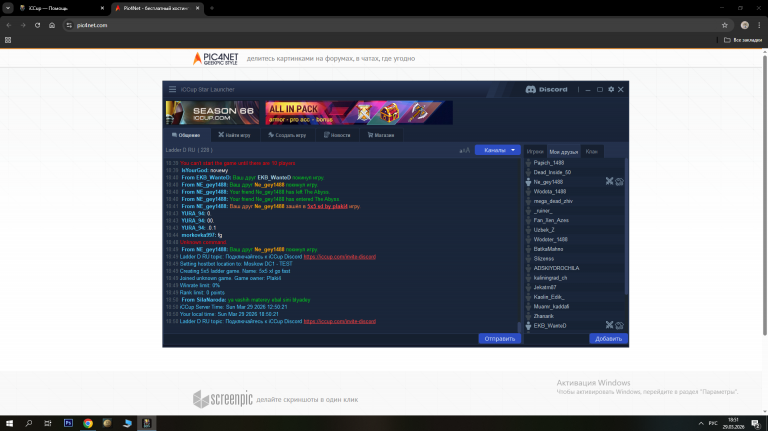Click the ALL IN PACK banner
Image resolution: width=768 pixels, height=431 pixels.
point(359,113)
